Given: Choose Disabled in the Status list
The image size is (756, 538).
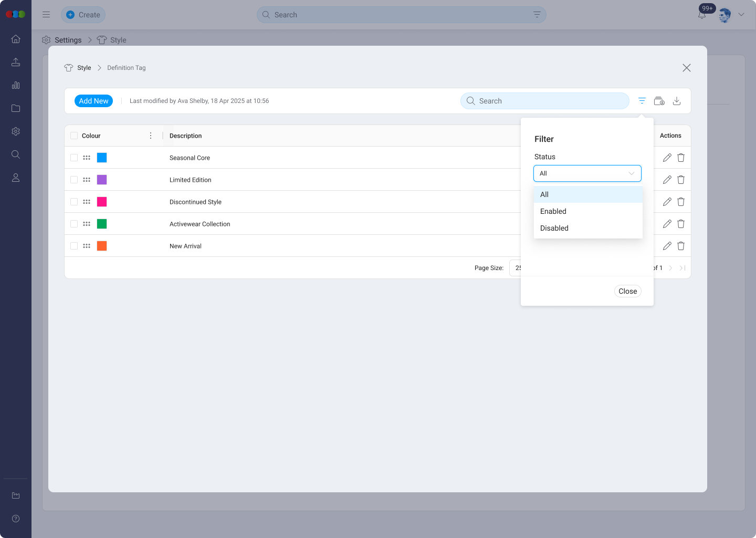Looking at the screenshot, I should [554, 228].
